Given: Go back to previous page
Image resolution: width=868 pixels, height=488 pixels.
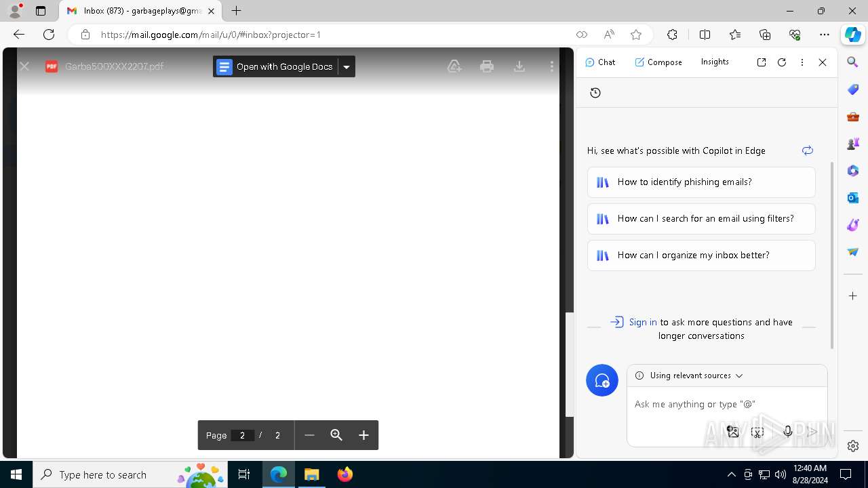Looking at the screenshot, I should pos(19,35).
